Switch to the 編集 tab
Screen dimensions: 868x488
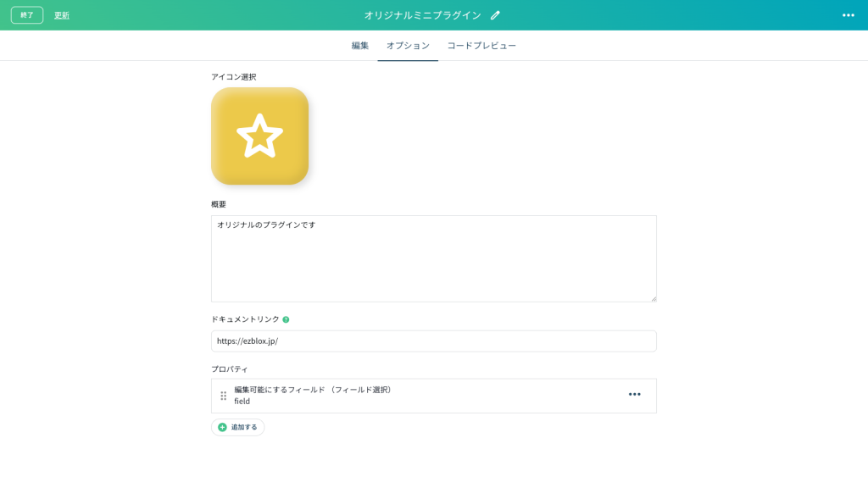[x=359, y=45]
